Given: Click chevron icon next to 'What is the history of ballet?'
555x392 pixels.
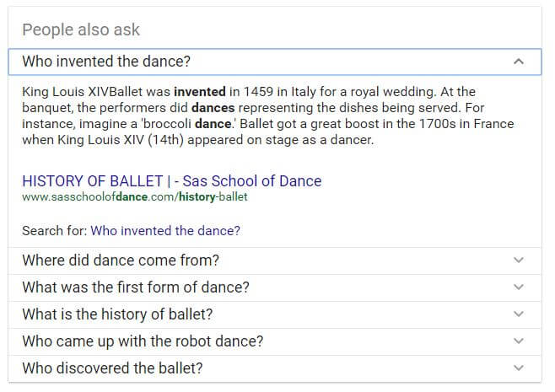Looking at the screenshot, I should 519,314.
